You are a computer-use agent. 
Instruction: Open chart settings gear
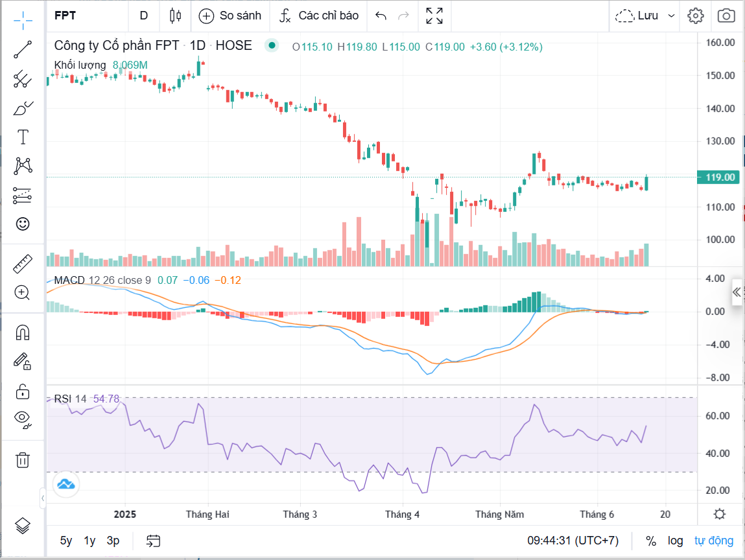coord(696,16)
